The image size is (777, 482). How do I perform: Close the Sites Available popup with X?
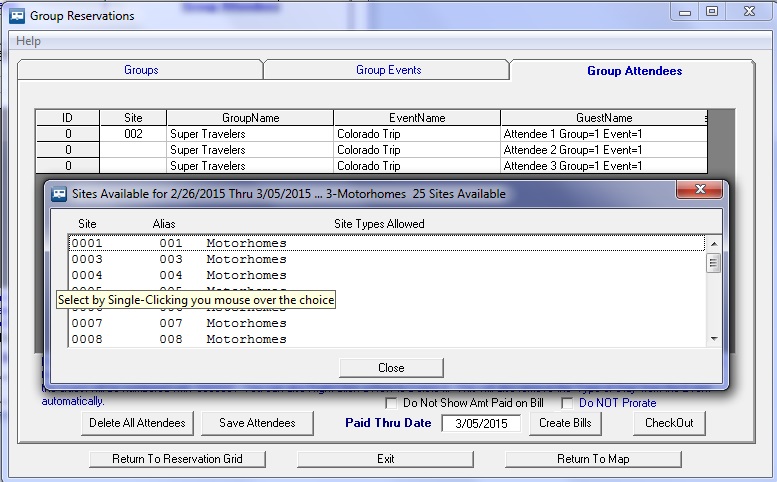pos(700,189)
